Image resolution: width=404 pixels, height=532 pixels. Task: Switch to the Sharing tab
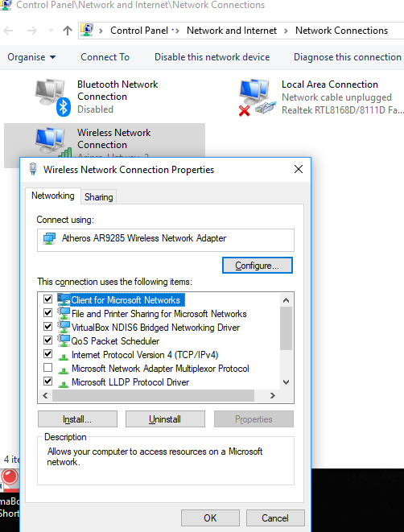click(x=99, y=197)
